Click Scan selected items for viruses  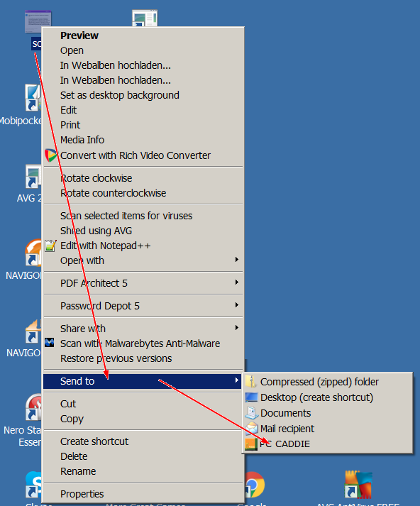(x=126, y=216)
